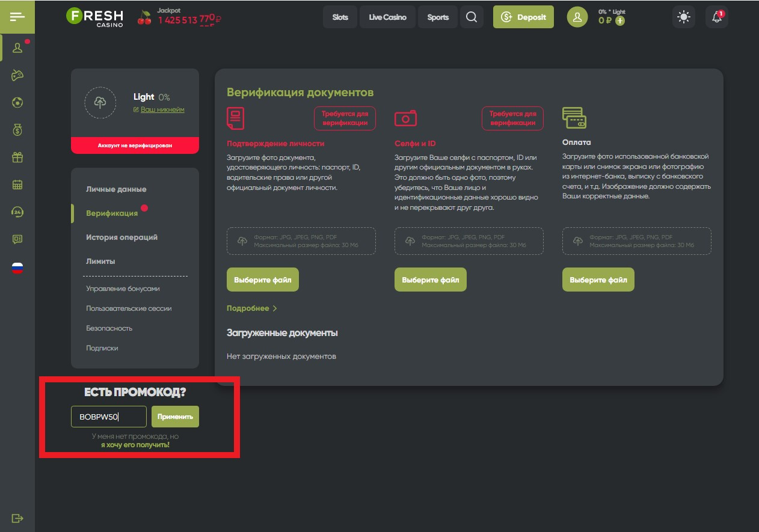Open the gift bonuses sidebar icon
Image resolution: width=759 pixels, height=532 pixels.
click(x=17, y=157)
